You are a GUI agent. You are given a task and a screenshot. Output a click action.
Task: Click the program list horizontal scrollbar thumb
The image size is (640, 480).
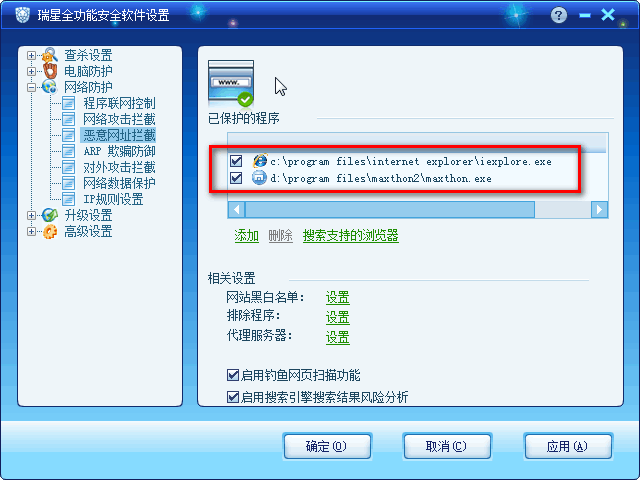(x=390, y=210)
